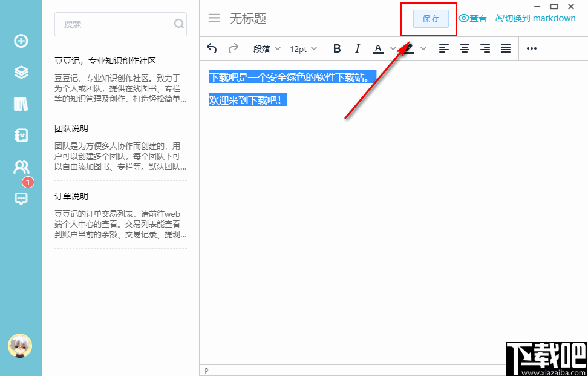Click the more options ellipsis in the toolbar
The height and width of the screenshot is (376, 588).
pyautogui.click(x=531, y=48)
